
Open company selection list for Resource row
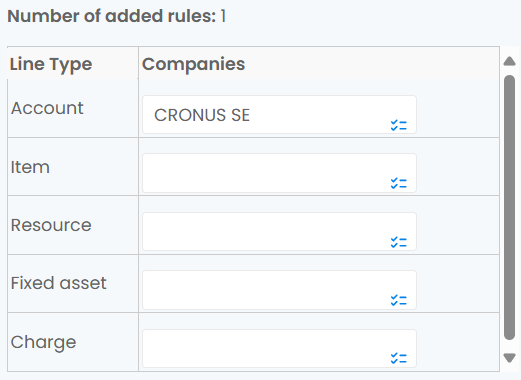pos(399,242)
